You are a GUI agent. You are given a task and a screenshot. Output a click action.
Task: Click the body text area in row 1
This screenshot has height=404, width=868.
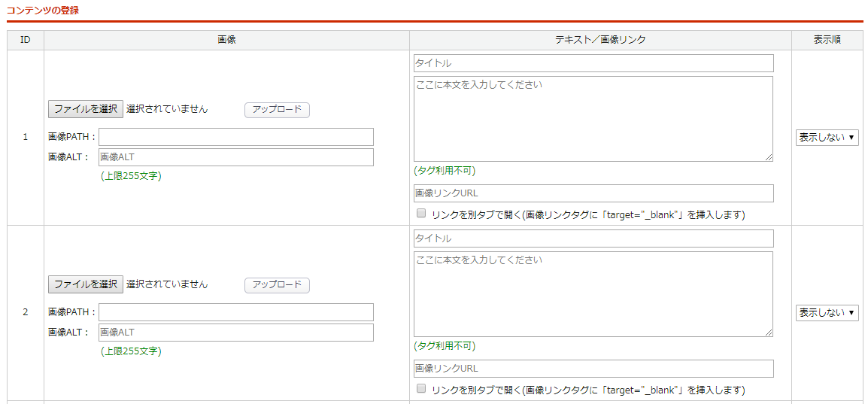[x=593, y=119]
